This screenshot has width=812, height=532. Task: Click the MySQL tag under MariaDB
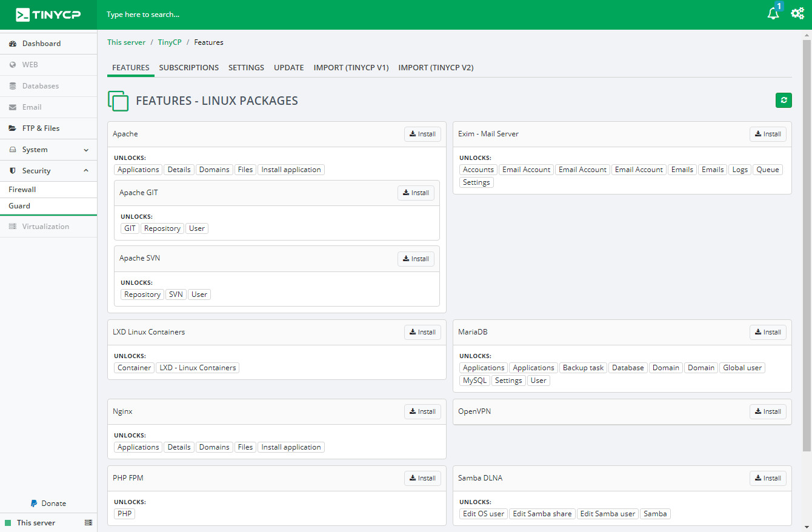[475, 381]
